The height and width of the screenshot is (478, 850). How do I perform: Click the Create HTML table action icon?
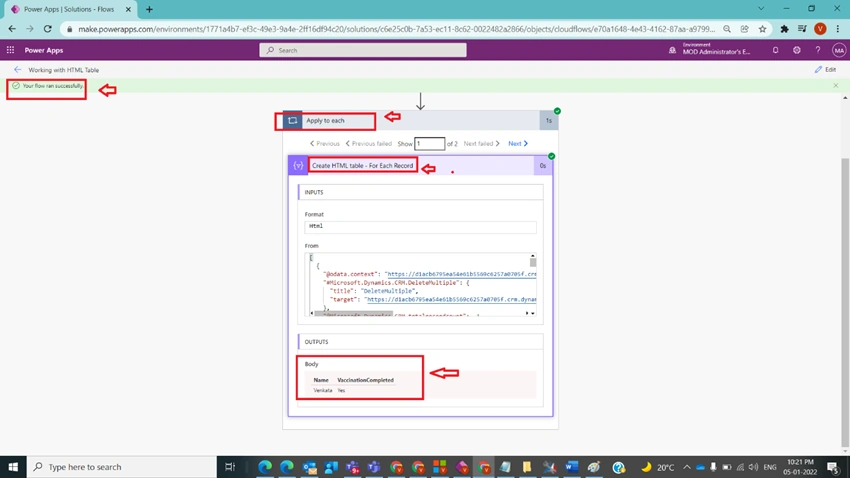(298, 165)
